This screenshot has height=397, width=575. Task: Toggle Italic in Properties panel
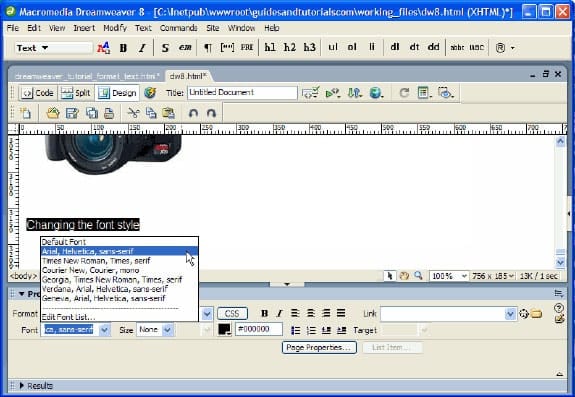tap(279, 313)
